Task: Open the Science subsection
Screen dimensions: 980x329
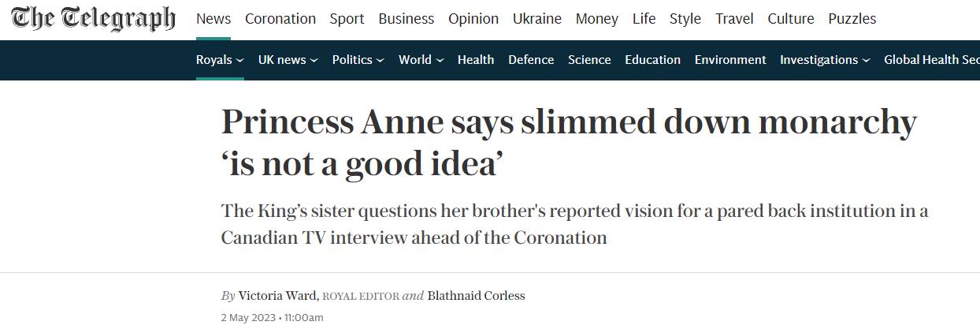Action: pyautogui.click(x=589, y=60)
